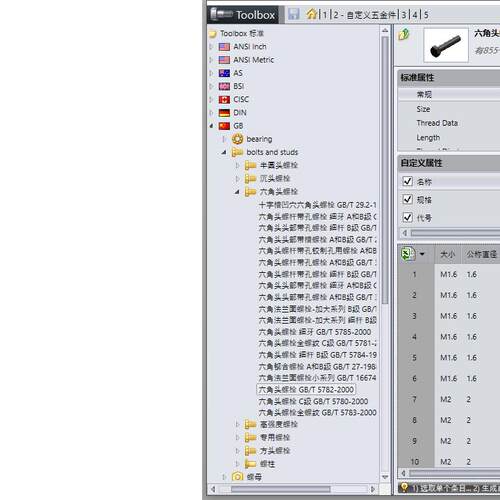Open the dropdown arrow beside Excel icon
This screenshot has height=500, width=500.
(x=422, y=254)
